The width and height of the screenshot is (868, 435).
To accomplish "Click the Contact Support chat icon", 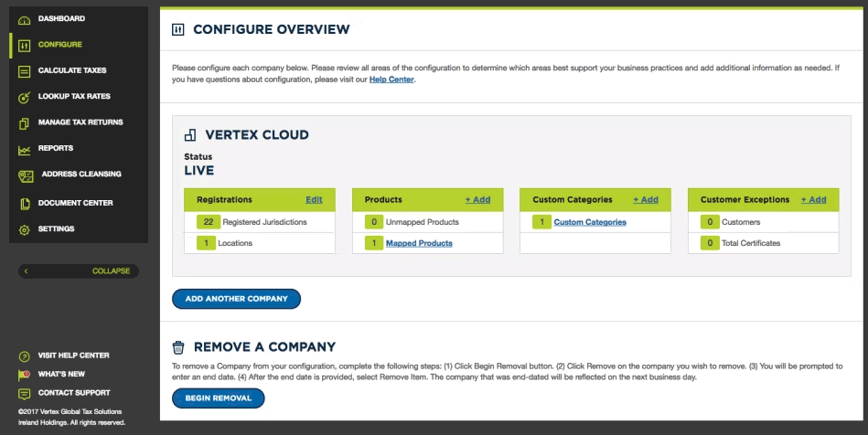I will 24,394.
